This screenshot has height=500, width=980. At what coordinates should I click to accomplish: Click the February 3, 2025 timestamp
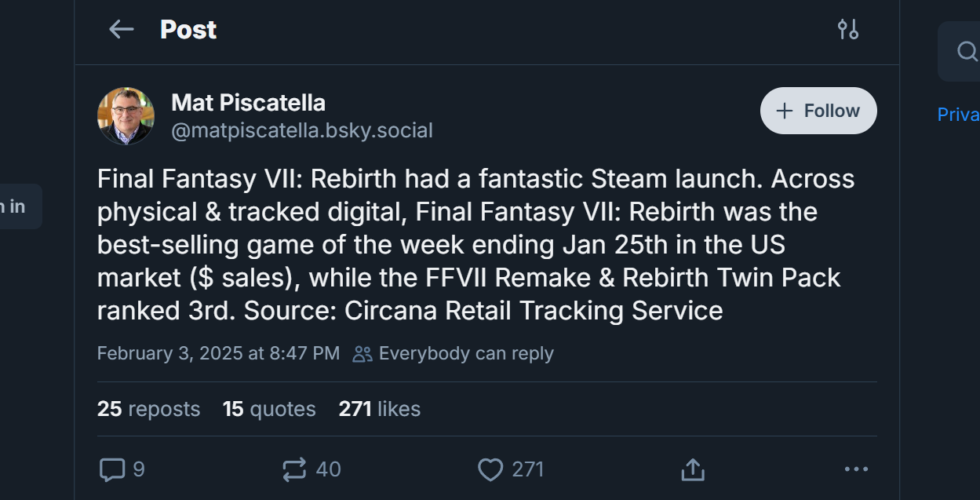[x=218, y=353]
